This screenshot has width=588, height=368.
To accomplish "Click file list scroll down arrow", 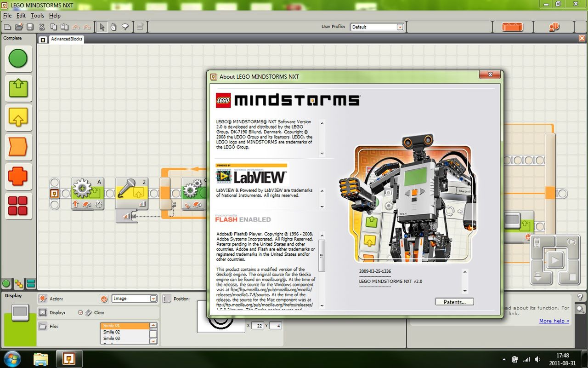I will pos(153,341).
